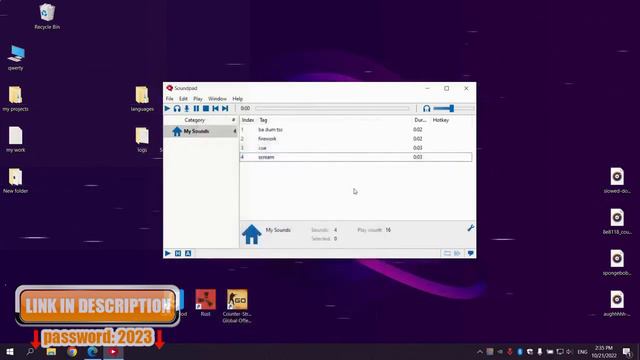640x360 pixels.
Task: Open the Edit menu
Action: click(183, 99)
